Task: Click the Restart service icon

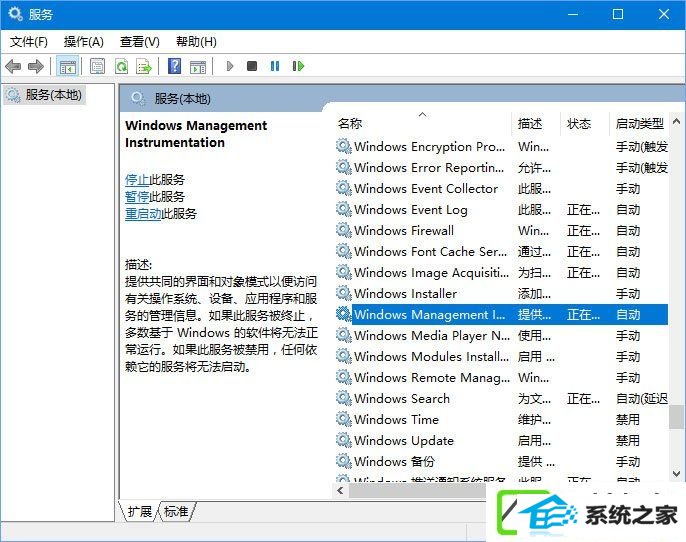Action: [298, 66]
